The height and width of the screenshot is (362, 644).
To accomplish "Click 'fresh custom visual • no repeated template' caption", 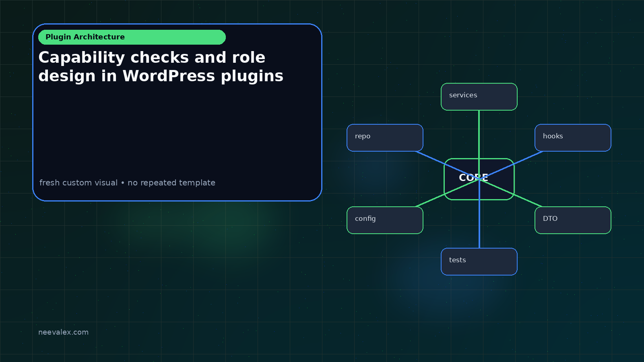I will [x=127, y=183].
